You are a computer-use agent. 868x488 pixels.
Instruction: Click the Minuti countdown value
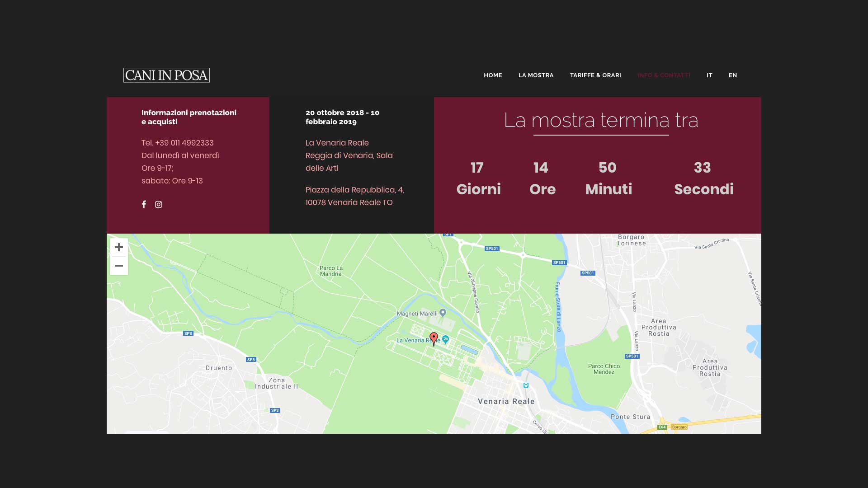[608, 168]
